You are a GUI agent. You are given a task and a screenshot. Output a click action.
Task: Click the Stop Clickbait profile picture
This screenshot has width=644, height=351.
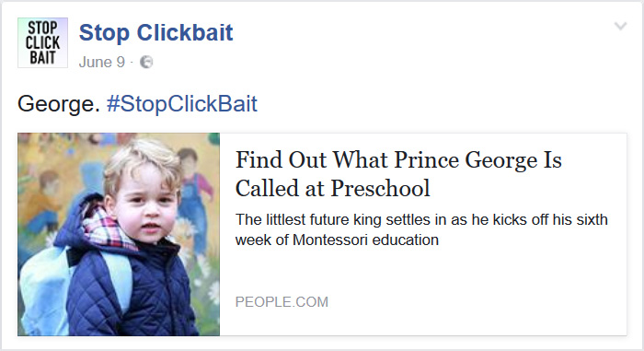pyautogui.click(x=42, y=42)
